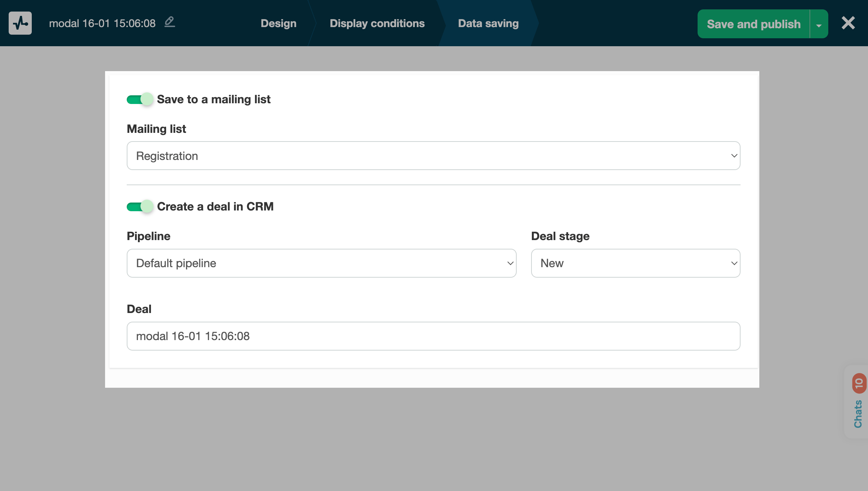Toggle Create a deal in CRM

point(140,207)
